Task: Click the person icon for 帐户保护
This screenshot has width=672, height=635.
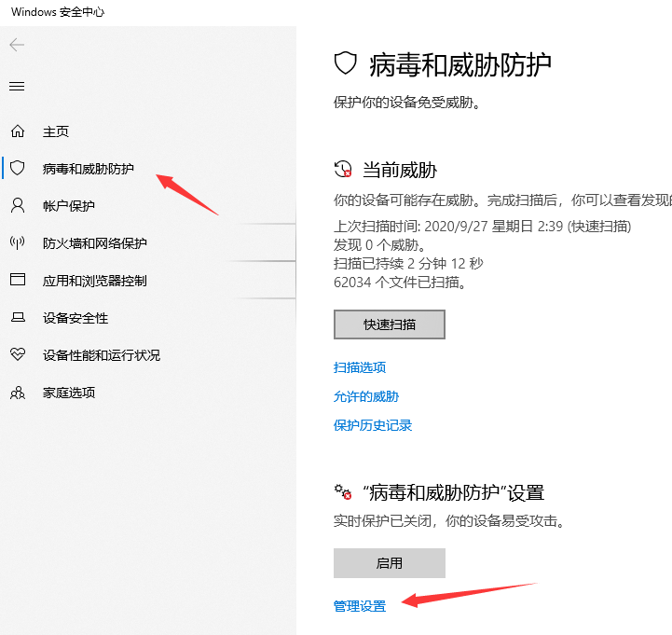Action: coord(17,206)
